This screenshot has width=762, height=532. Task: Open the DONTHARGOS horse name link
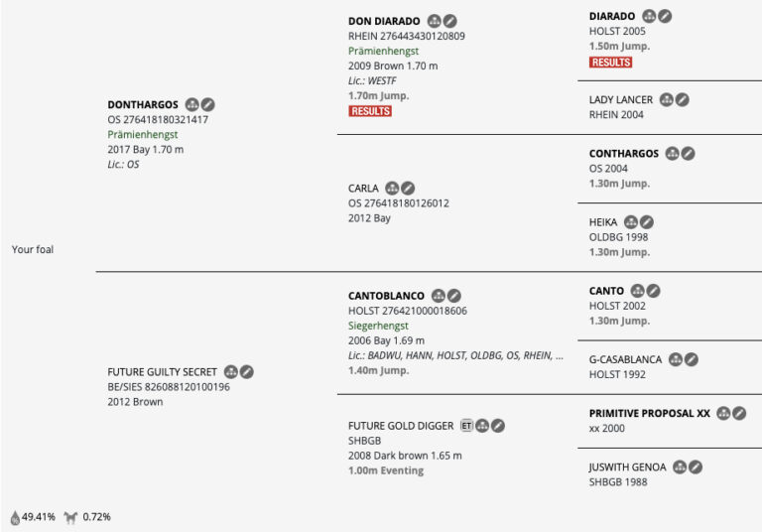[x=143, y=104]
